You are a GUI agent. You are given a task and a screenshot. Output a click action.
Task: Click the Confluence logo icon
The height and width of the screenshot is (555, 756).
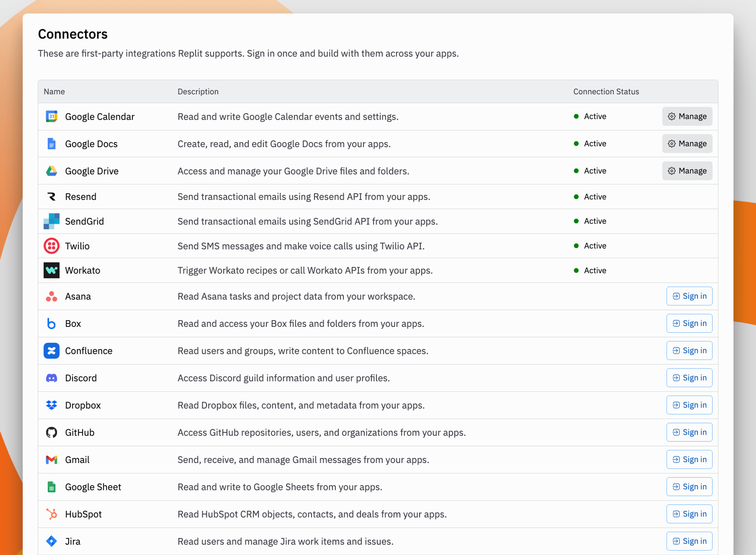(x=51, y=351)
